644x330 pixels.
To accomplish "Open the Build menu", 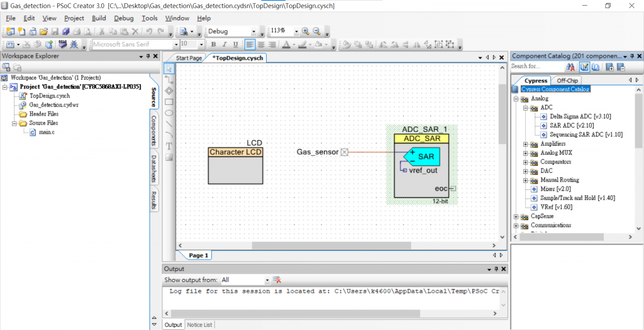I will 99,18.
